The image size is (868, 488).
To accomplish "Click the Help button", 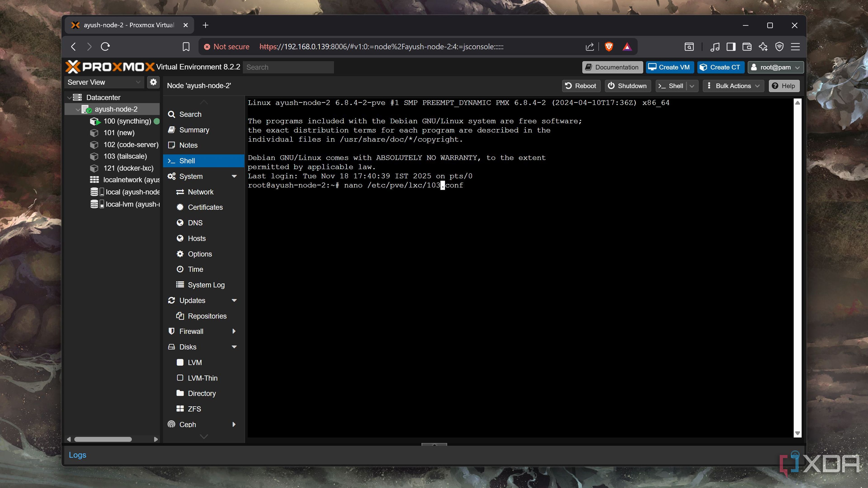I will coord(784,86).
